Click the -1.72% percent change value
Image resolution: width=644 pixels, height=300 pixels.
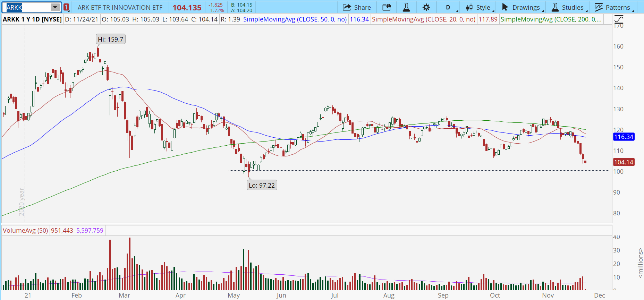coord(216,10)
